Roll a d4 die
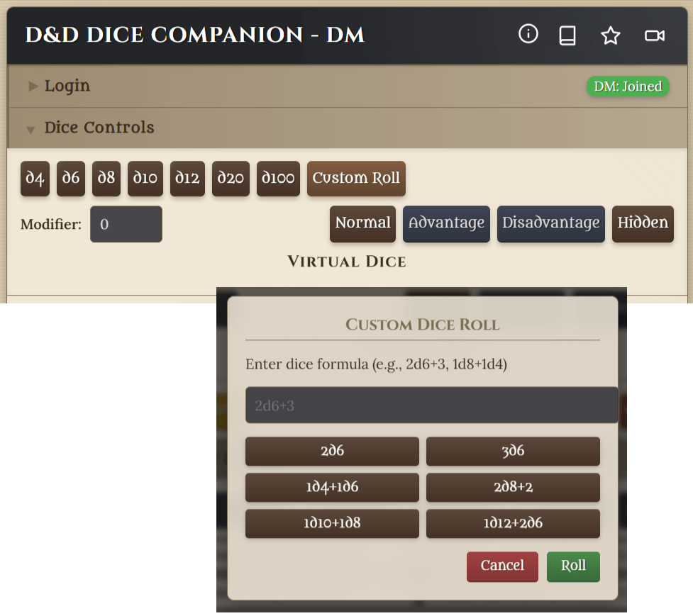Image resolution: width=693 pixels, height=616 pixels. (35, 178)
